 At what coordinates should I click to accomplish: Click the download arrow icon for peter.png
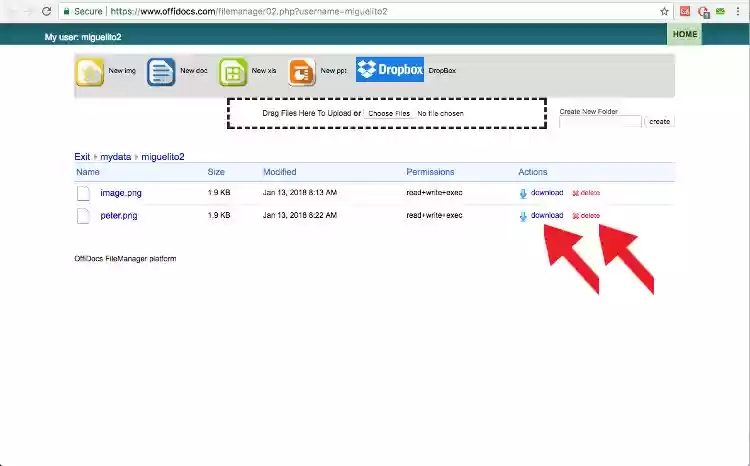point(523,216)
